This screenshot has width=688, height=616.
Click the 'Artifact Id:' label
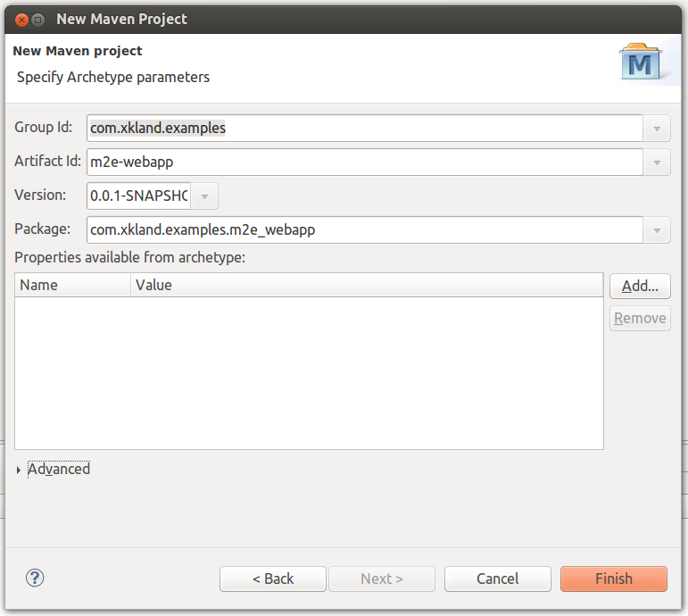(48, 161)
